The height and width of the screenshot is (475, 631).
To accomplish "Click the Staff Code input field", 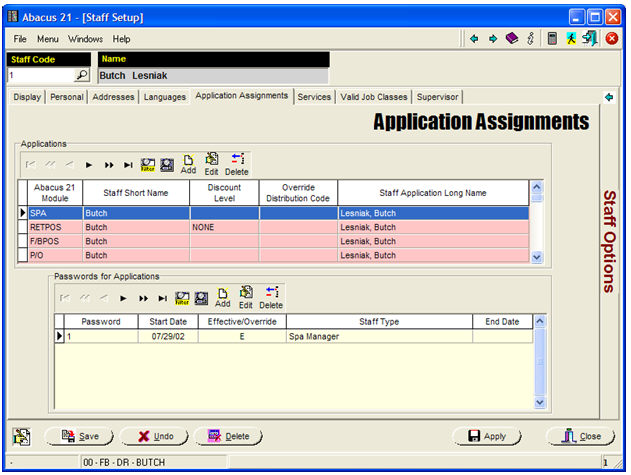I will (x=38, y=75).
